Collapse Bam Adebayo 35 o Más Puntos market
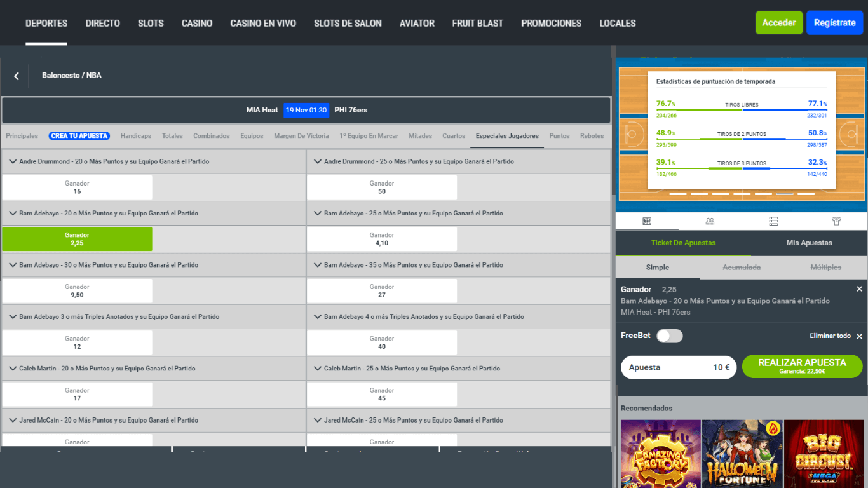The image size is (868, 488). pyautogui.click(x=317, y=265)
